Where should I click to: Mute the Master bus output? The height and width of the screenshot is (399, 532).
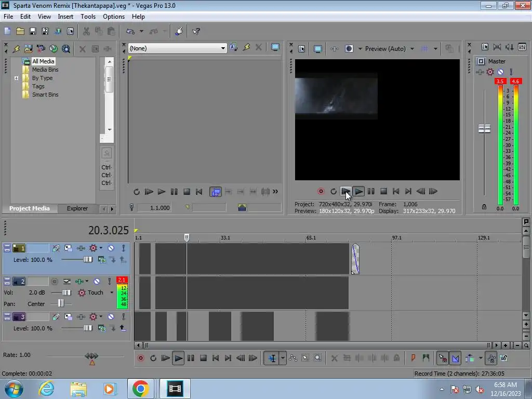pos(500,72)
